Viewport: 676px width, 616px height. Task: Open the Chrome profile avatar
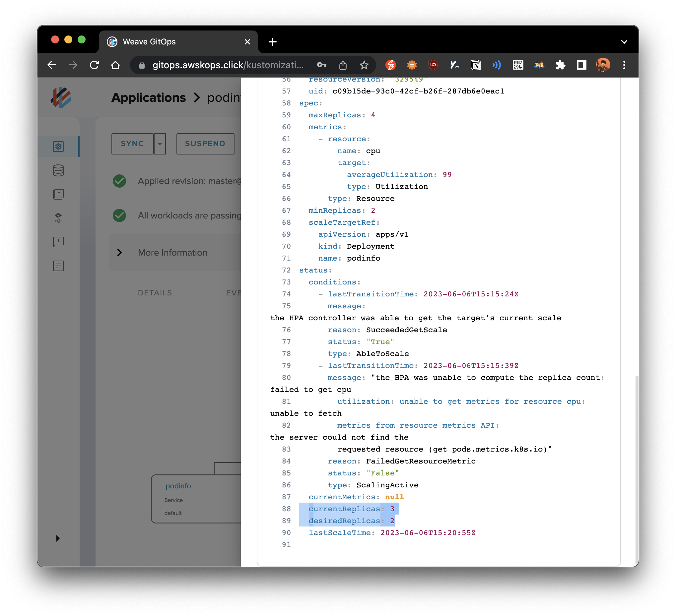[x=603, y=65]
